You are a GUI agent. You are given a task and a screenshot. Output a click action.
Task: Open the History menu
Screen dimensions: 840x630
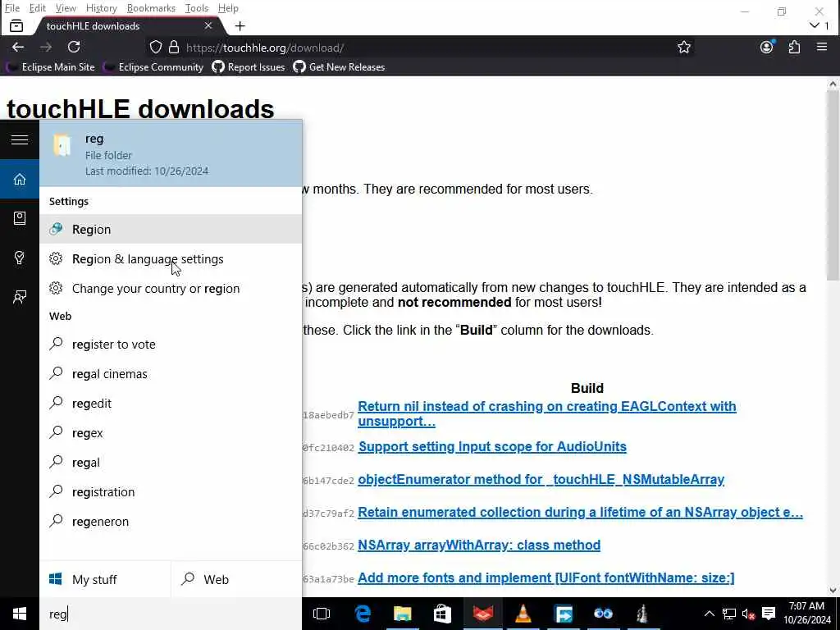click(101, 8)
